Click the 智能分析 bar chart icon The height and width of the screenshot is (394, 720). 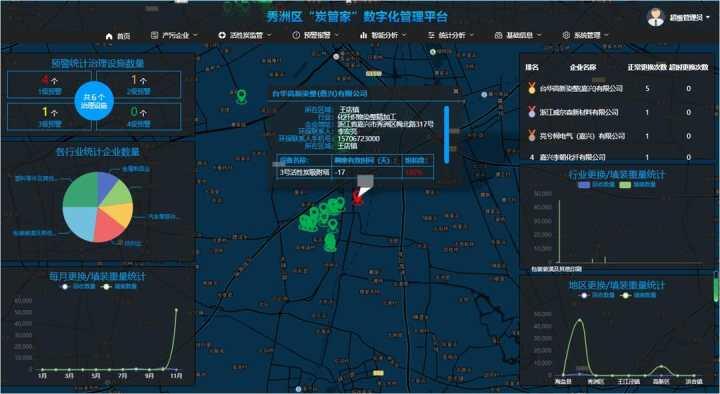(x=364, y=35)
